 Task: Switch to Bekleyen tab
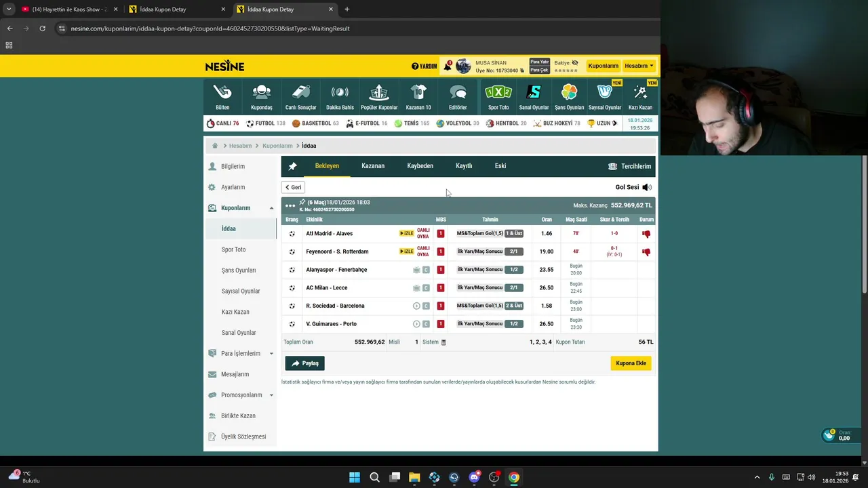[x=327, y=166]
